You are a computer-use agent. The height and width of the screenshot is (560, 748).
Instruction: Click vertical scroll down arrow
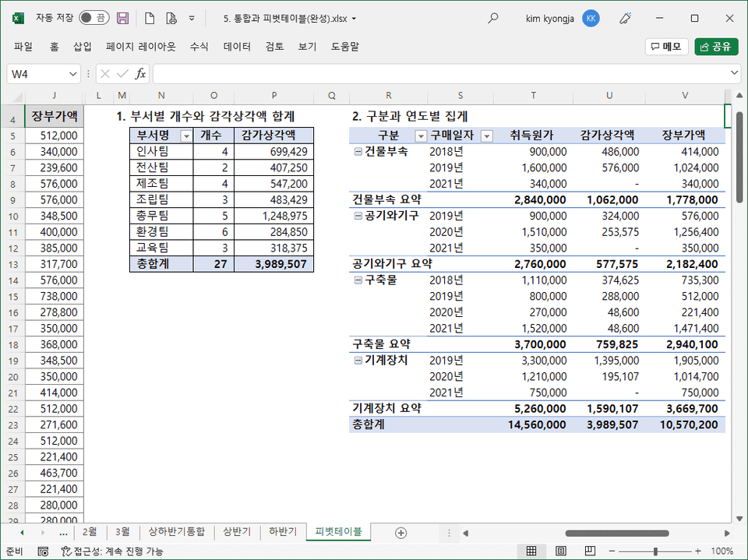click(739, 519)
